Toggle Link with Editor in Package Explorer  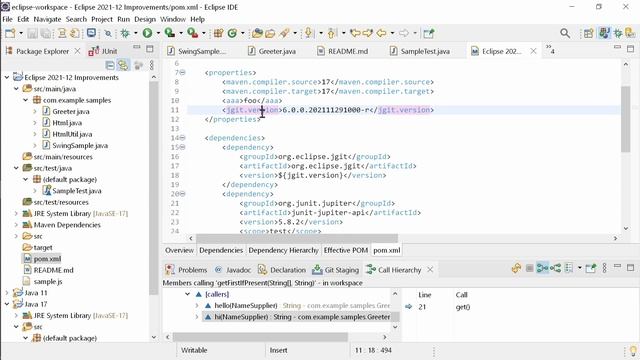coord(123,65)
